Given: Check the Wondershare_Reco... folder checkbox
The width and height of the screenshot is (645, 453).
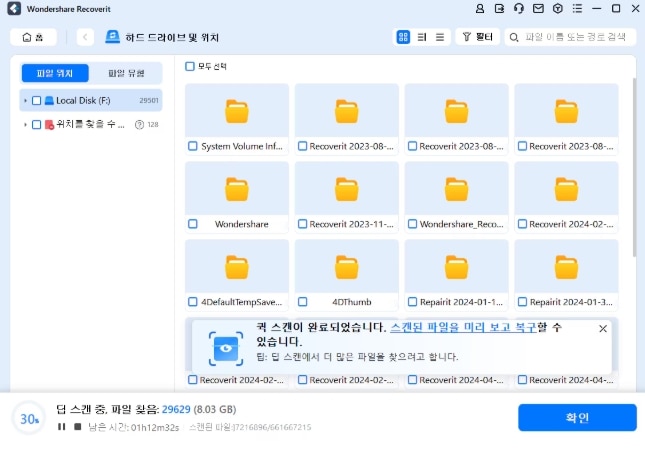Looking at the screenshot, I should coord(412,224).
